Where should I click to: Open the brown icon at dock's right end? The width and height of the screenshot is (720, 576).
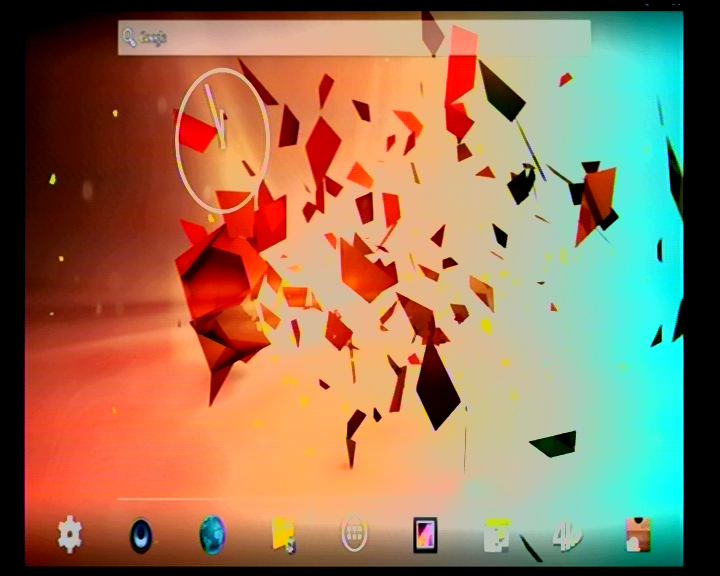(637, 534)
